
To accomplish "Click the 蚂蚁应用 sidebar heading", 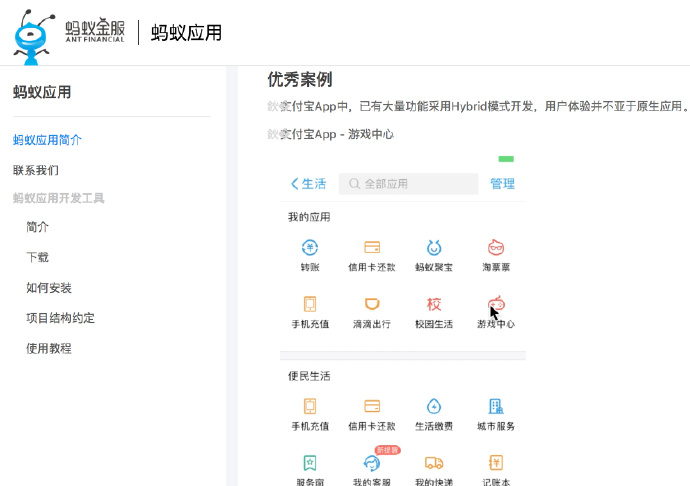I will 42,92.
